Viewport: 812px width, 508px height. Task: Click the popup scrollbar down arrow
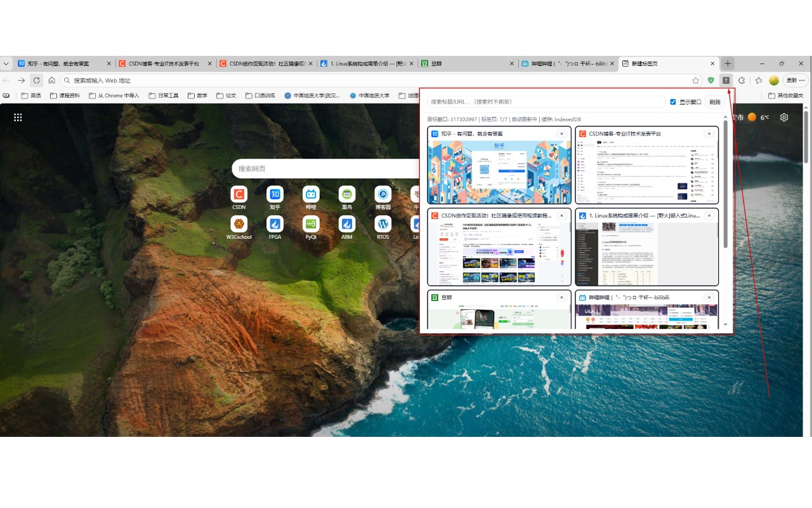[726, 325]
